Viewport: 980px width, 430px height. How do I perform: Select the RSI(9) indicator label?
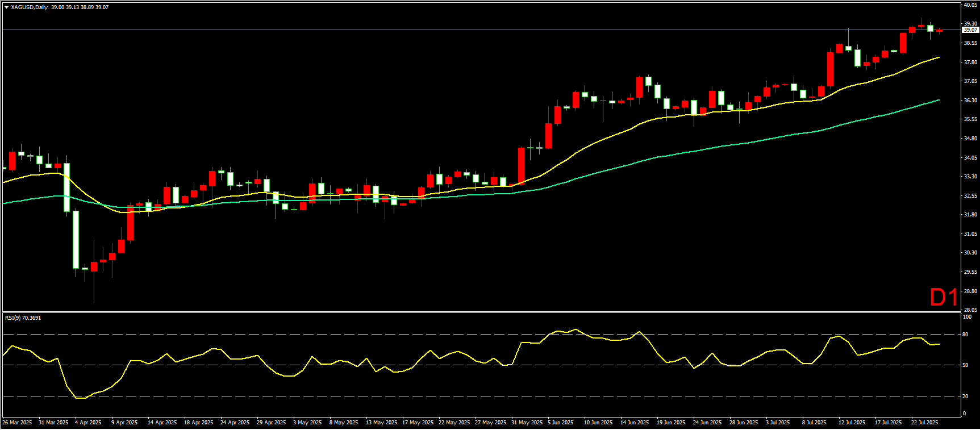pos(23,318)
